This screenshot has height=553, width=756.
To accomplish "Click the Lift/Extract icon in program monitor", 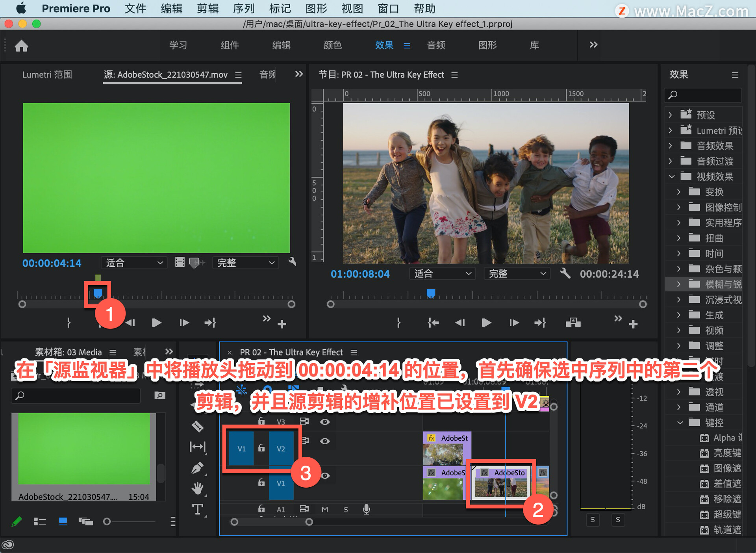I will coord(573,323).
